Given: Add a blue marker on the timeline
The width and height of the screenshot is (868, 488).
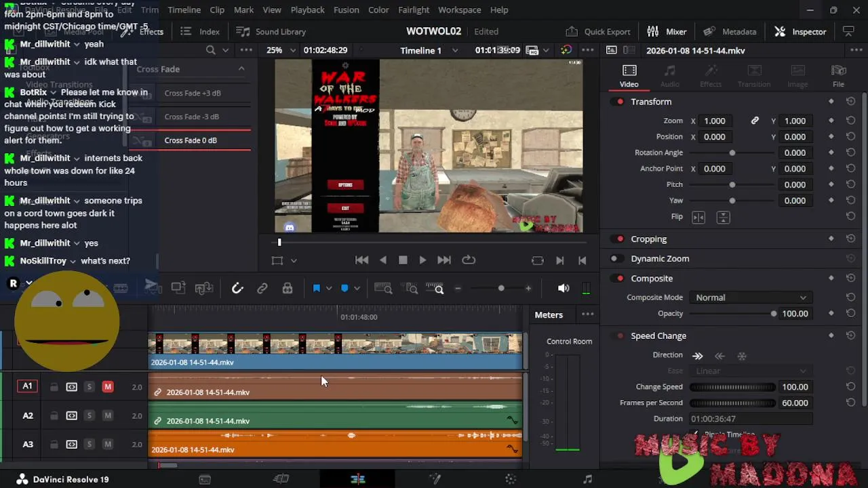Looking at the screenshot, I should tap(344, 288).
